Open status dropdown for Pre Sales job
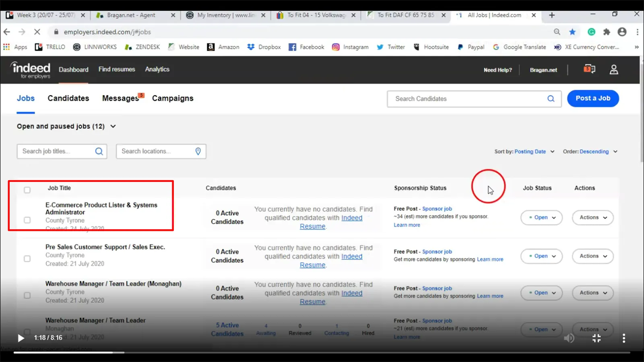Screen dimensions: 644x362 541,256
